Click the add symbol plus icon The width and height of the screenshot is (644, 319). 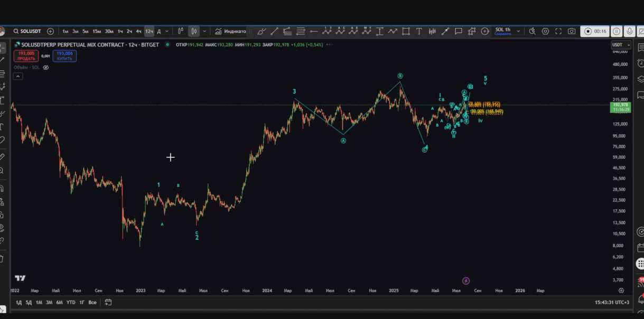pyautogui.click(x=51, y=31)
